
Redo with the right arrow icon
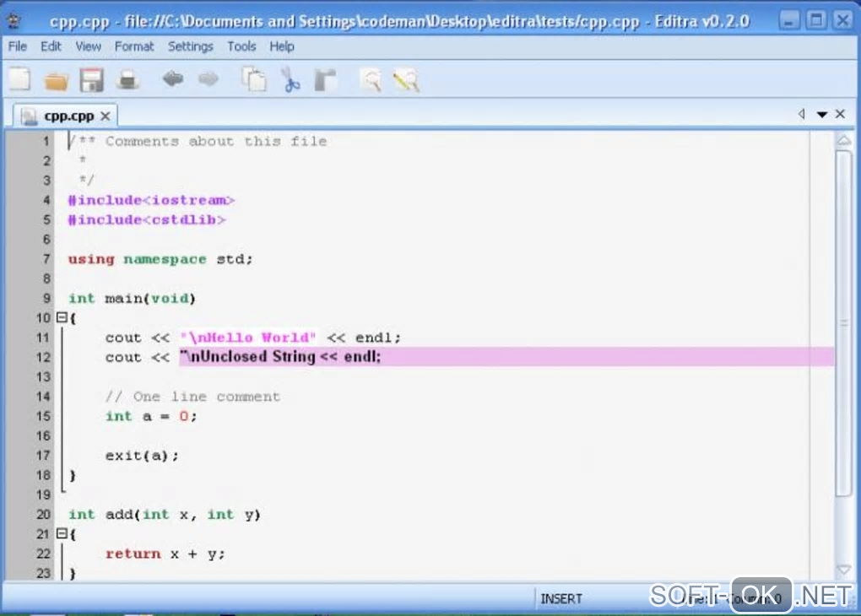(208, 79)
